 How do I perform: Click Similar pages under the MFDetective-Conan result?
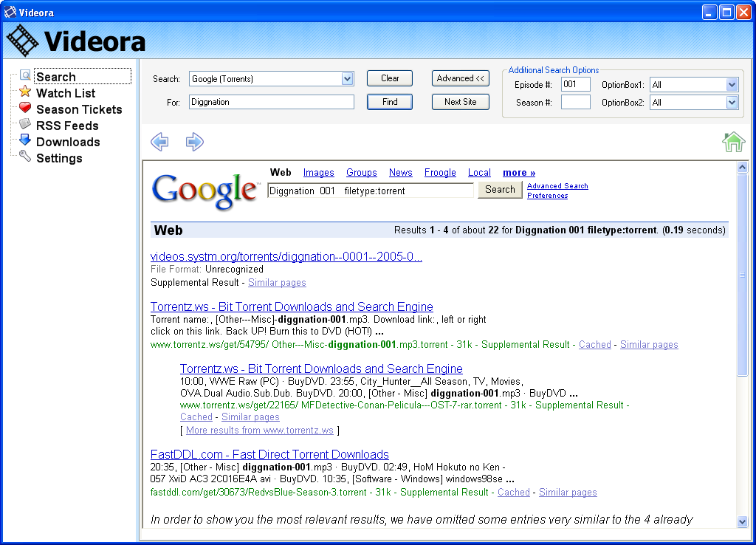point(250,417)
